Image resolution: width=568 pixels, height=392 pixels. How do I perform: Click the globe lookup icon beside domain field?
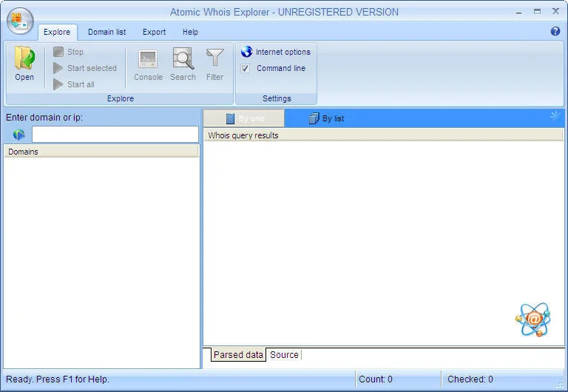pyautogui.click(x=18, y=135)
